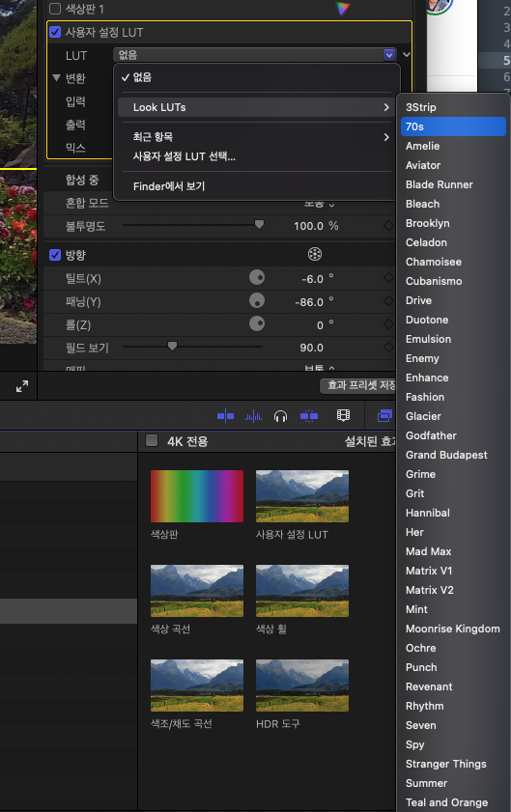Choose the Stranger Things LUT

click(453, 764)
